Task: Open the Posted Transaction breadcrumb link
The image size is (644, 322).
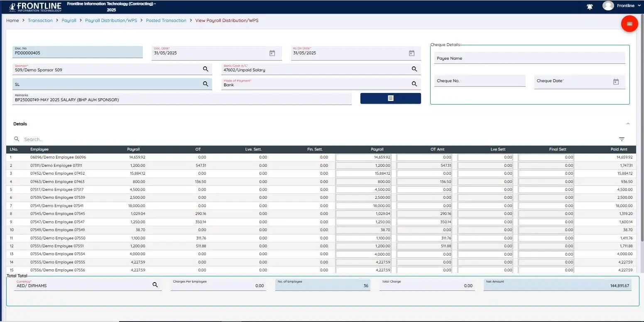Action: coord(166,20)
